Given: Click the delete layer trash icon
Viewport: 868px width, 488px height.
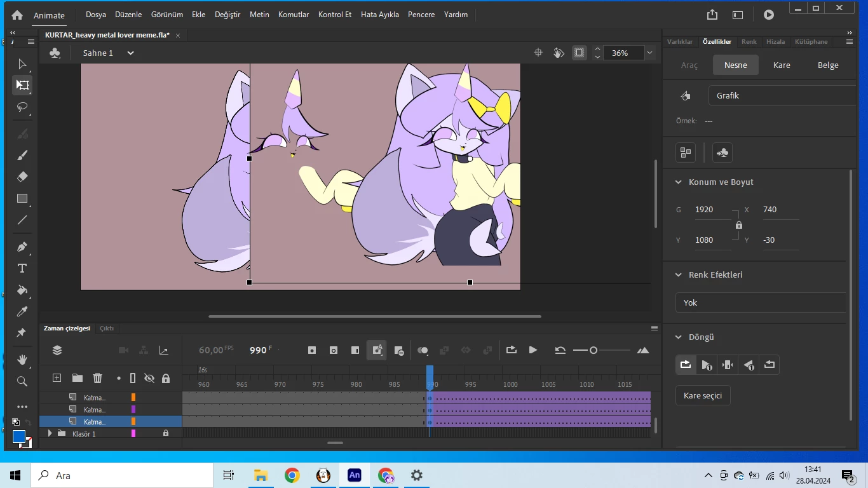Looking at the screenshot, I should (x=97, y=378).
